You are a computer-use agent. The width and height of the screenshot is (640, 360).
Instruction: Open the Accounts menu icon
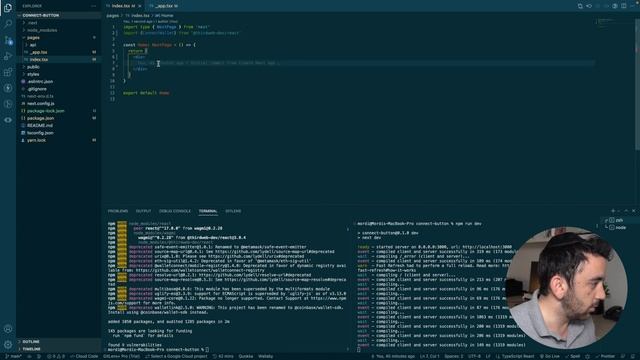pos(8,329)
